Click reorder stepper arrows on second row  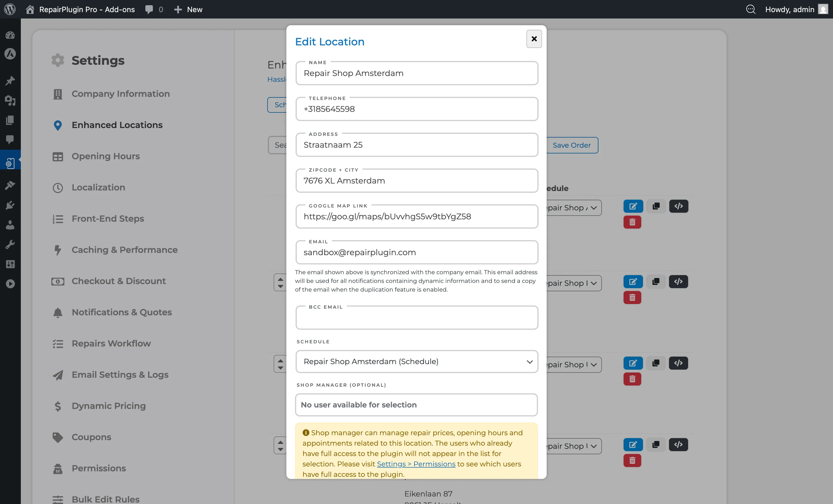pyautogui.click(x=280, y=283)
